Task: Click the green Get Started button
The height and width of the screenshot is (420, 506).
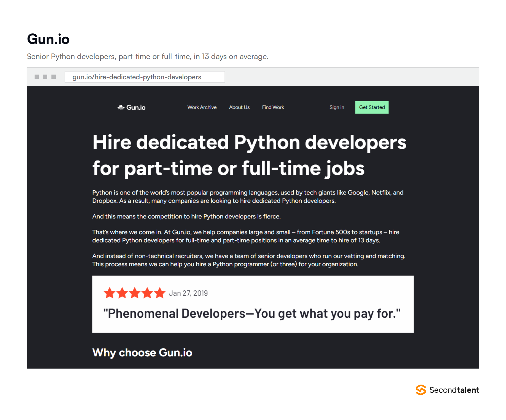Action: (x=372, y=107)
